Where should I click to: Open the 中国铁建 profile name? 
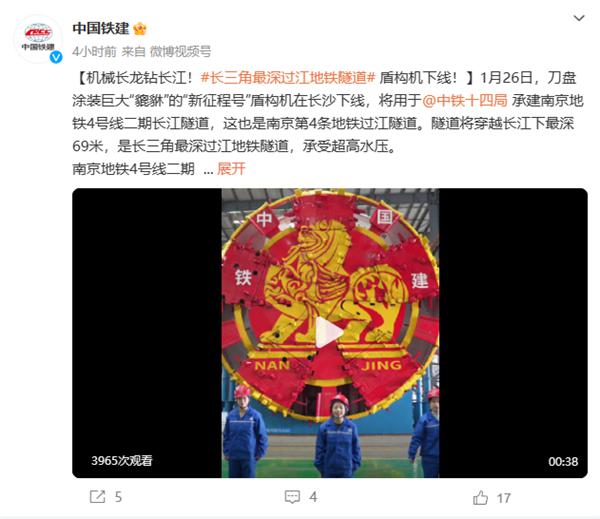101,28
